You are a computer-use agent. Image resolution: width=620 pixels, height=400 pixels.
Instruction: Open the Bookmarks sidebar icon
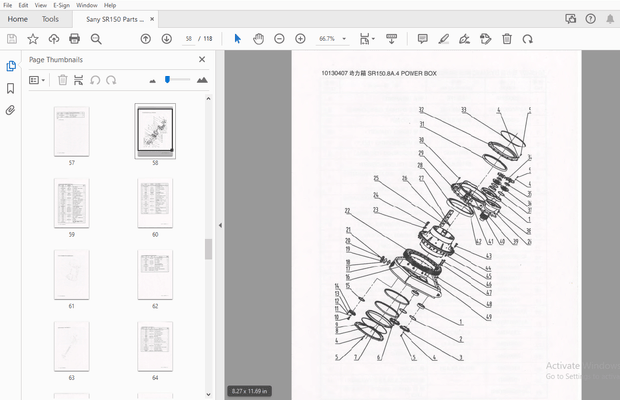[11, 88]
